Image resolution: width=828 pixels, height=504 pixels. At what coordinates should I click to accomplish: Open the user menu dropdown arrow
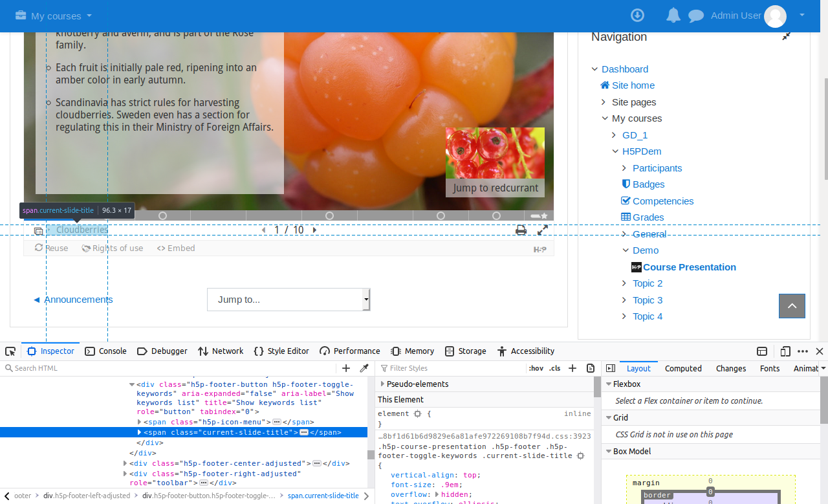click(802, 15)
